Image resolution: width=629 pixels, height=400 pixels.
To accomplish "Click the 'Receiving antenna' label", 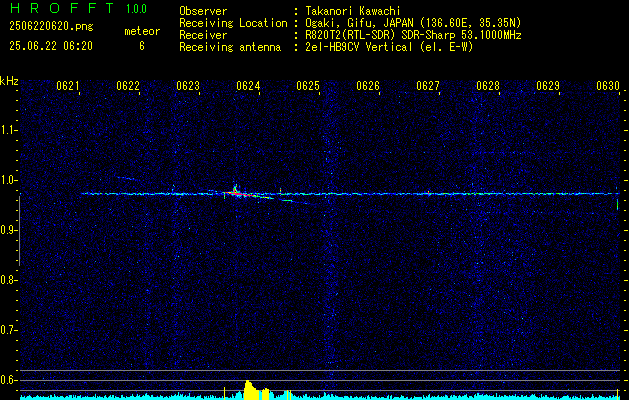I will (230, 47).
